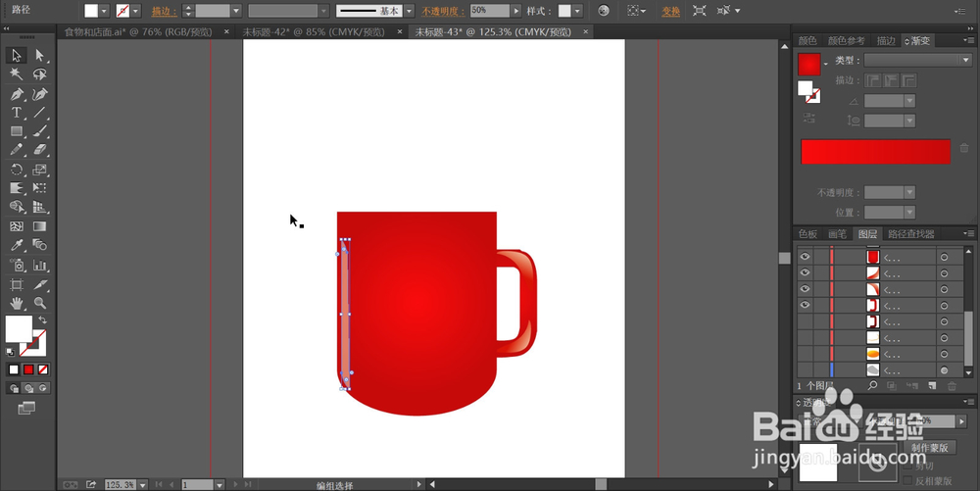Image resolution: width=980 pixels, height=491 pixels.
Task: Select the Paintbrush tool
Action: 39,131
